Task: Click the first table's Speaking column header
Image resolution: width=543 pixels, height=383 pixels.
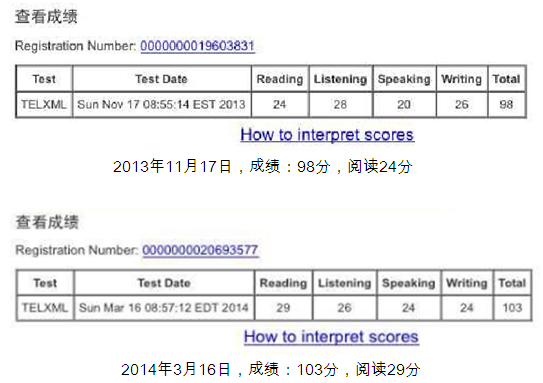Action: [x=404, y=79]
